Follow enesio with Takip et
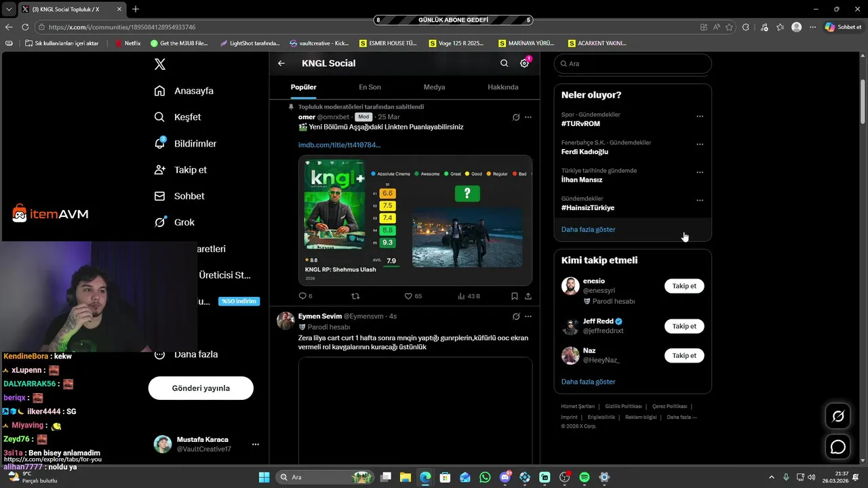This screenshot has height=488, width=868. [684, 286]
